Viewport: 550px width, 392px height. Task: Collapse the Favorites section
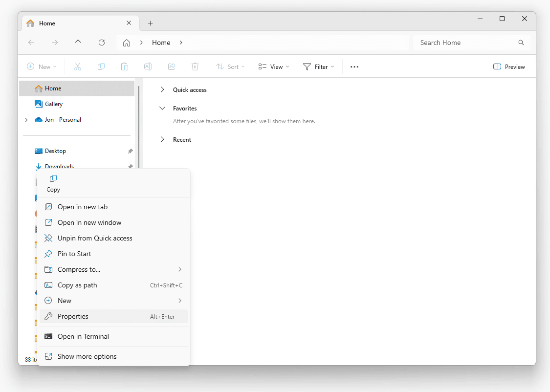click(x=162, y=109)
